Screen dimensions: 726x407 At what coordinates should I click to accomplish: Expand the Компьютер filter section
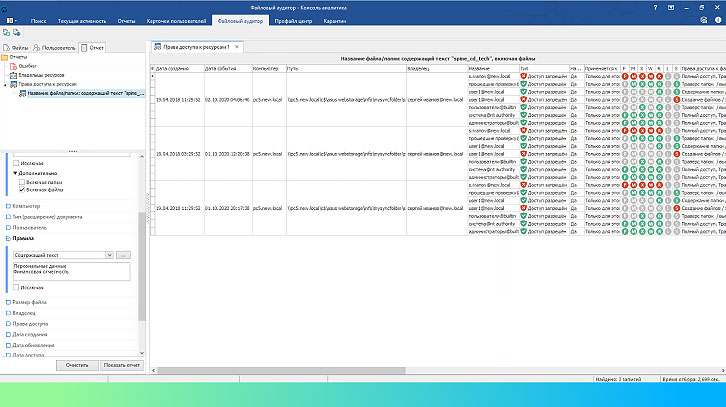point(8,206)
